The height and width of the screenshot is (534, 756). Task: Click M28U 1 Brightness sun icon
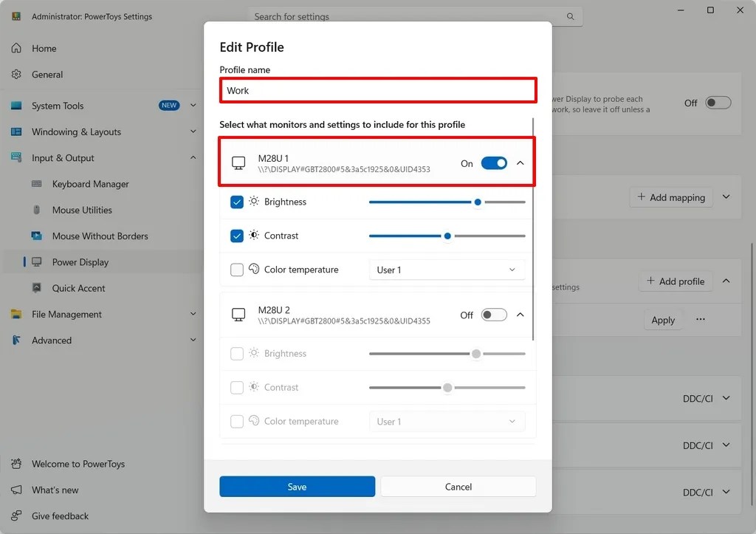(x=254, y=201)
